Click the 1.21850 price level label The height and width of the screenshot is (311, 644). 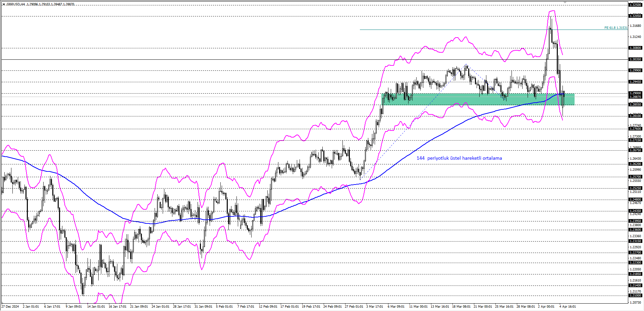click(635, 274)
